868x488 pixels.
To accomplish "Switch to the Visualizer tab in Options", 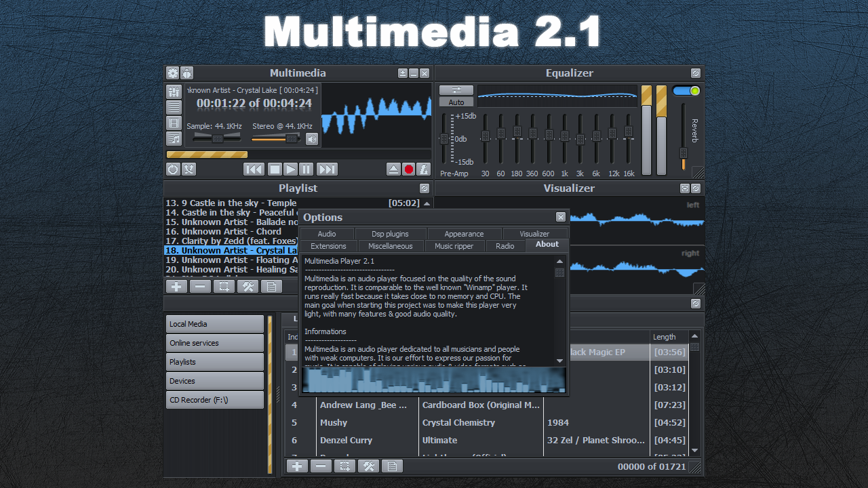I will [535, 234].
